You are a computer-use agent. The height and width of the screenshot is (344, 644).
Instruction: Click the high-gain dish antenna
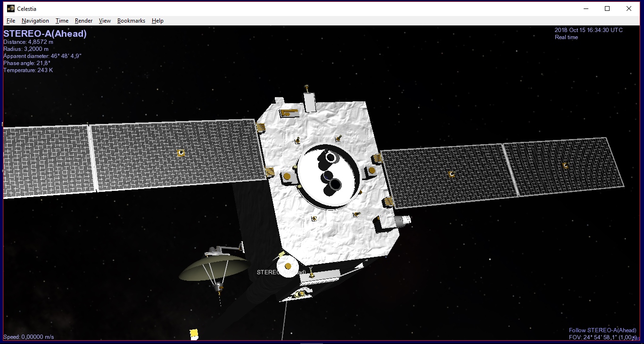click(x=213, y=269)
